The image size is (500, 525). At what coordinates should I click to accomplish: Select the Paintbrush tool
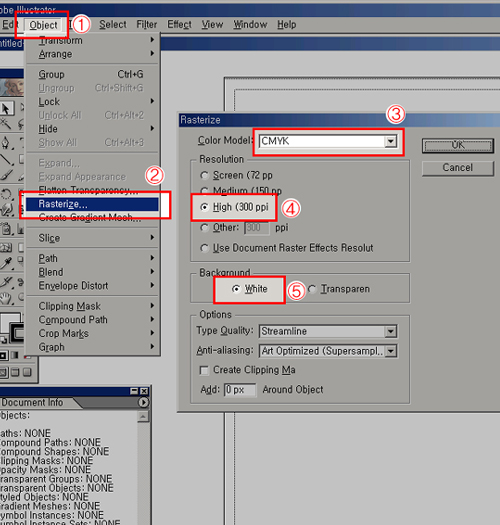[x=6, y=175]
